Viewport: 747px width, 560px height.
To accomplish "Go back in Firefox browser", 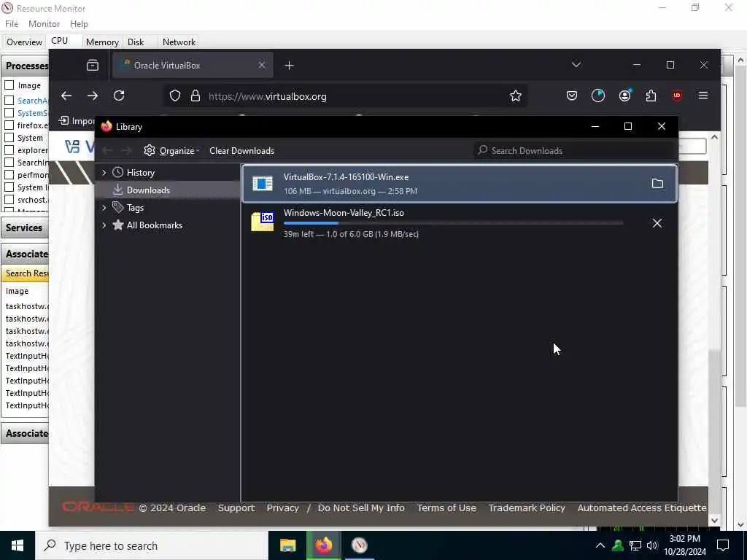I will 66,96.
